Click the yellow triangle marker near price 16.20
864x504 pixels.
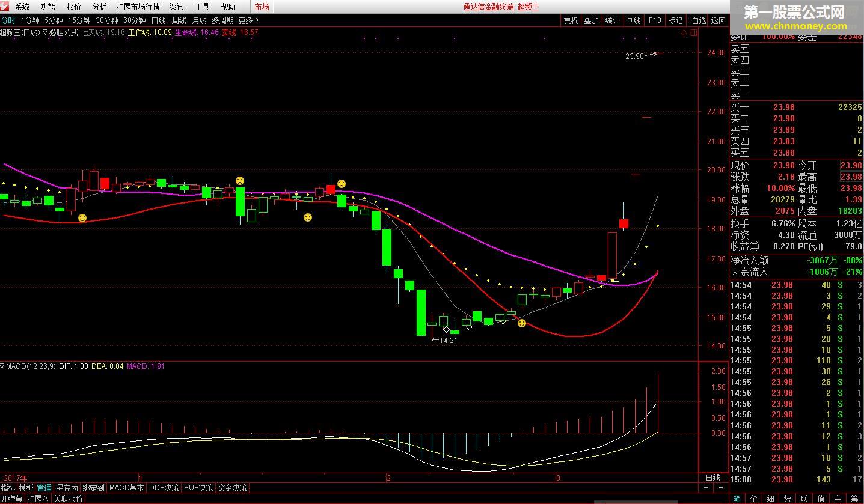coord(614,279)
